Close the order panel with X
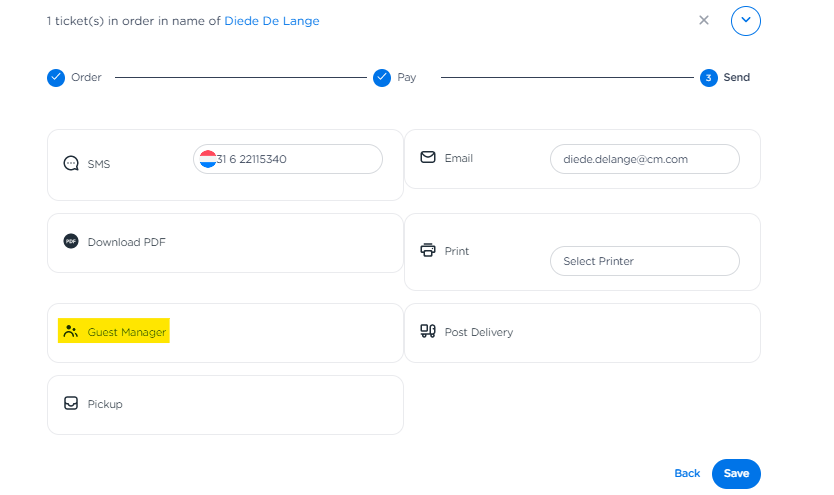 [x=704, y=20]
